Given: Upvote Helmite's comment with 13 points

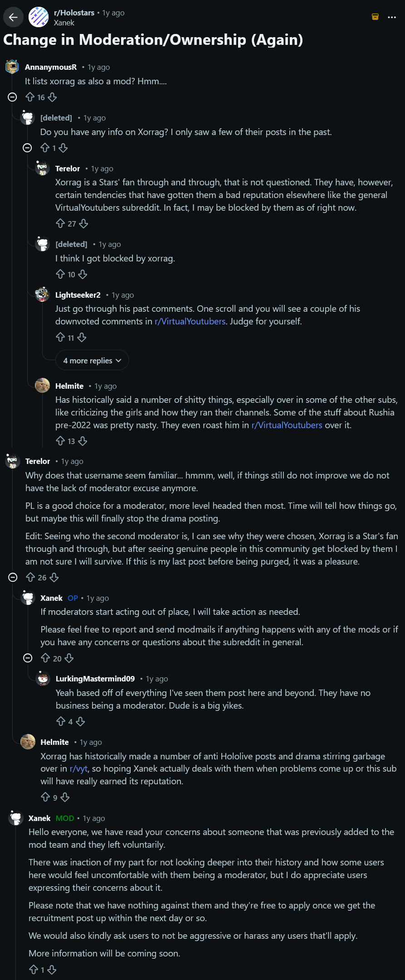Looking at the screenshot, I should click(60, 441).
